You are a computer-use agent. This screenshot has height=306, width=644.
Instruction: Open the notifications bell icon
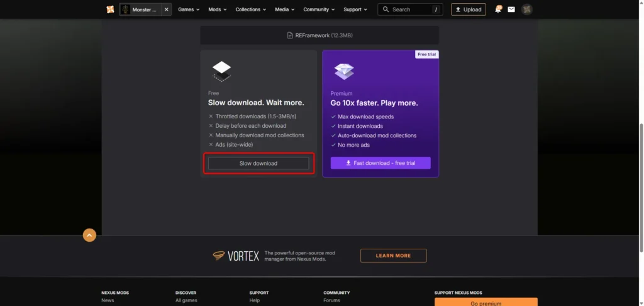[x=498, y=9]
